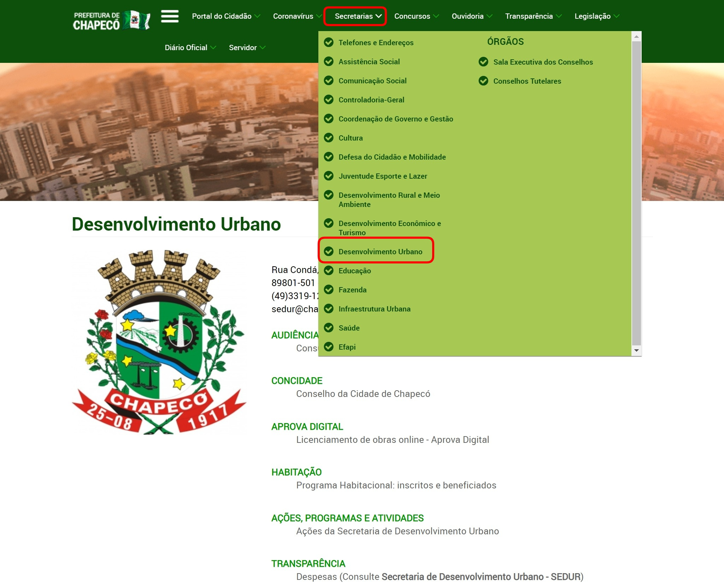
Task: Click the HABITAÇÃO heading link
Action: (296, 472)
